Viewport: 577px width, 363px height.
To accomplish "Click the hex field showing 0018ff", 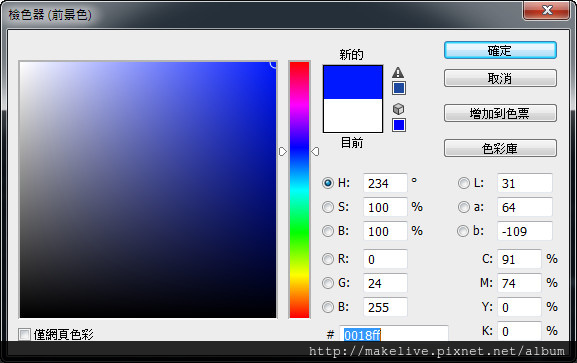I will coord(394,334).
